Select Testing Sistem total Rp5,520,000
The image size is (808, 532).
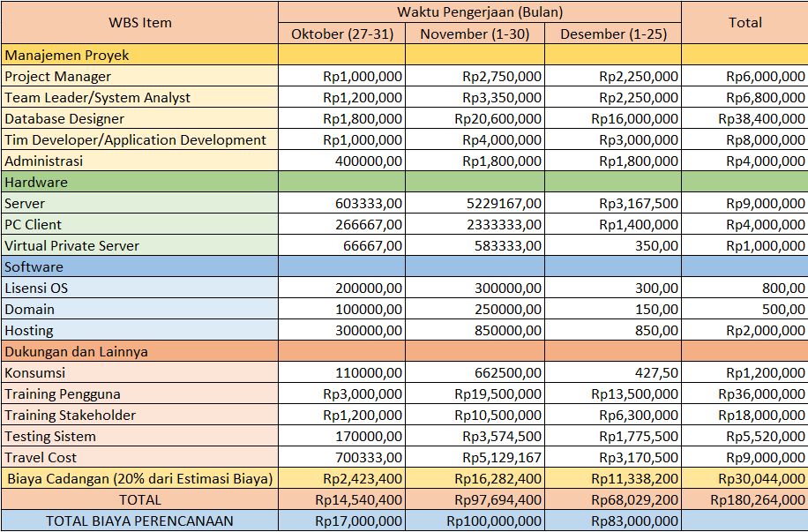744,435
